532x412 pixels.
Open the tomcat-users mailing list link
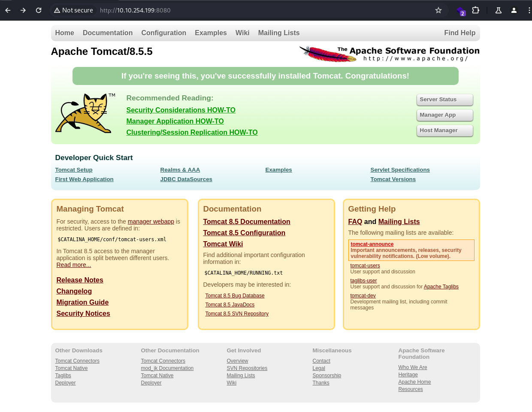pos(365,266)
